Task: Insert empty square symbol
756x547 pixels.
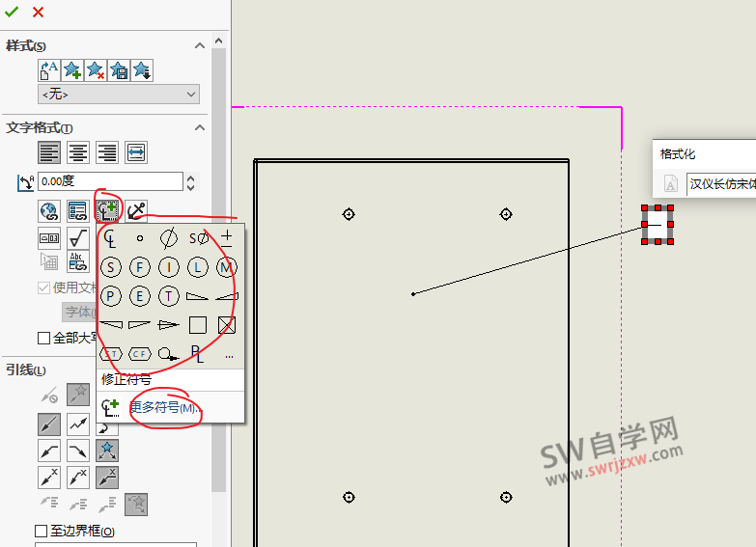Action: point(198,325)
